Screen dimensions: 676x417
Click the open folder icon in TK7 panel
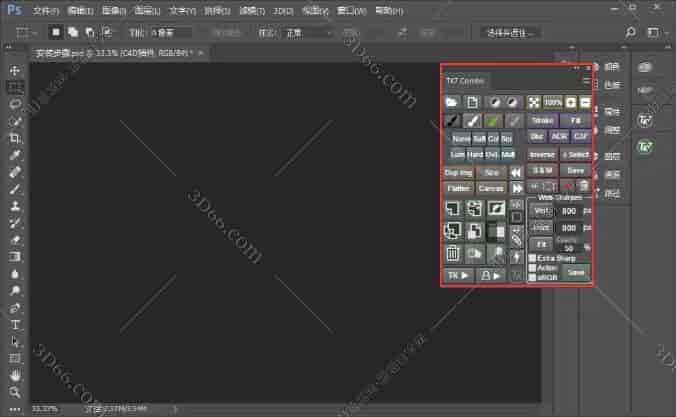tap(451, 102)
